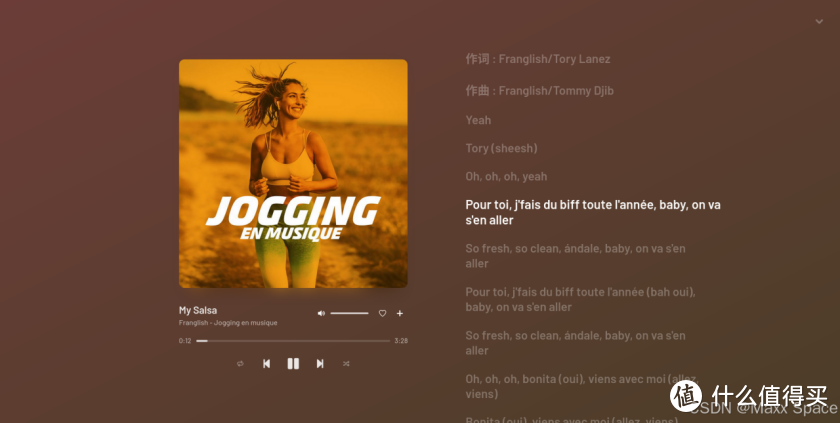The width and height of the screenshot is (840, 423).
Task: Adjust the volume slider bar
Action: [349, 313]
